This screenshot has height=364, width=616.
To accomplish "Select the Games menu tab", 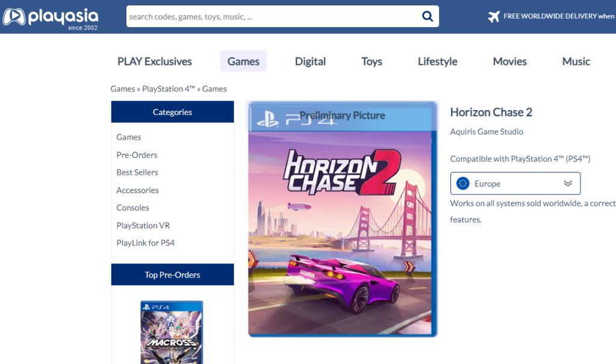I will click(x=243, y=61).
